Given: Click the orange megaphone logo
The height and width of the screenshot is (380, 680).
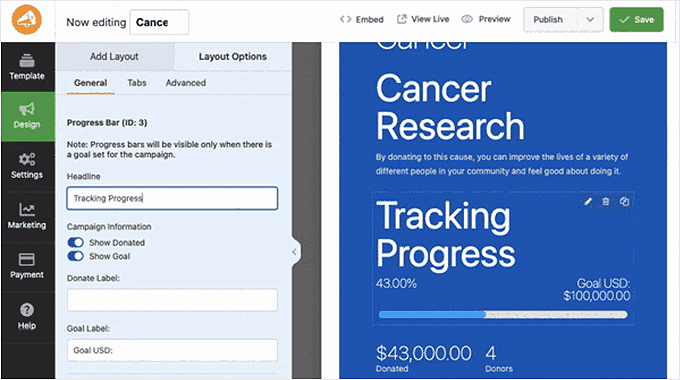Looking at the screenshot, I should click(27, 20).
